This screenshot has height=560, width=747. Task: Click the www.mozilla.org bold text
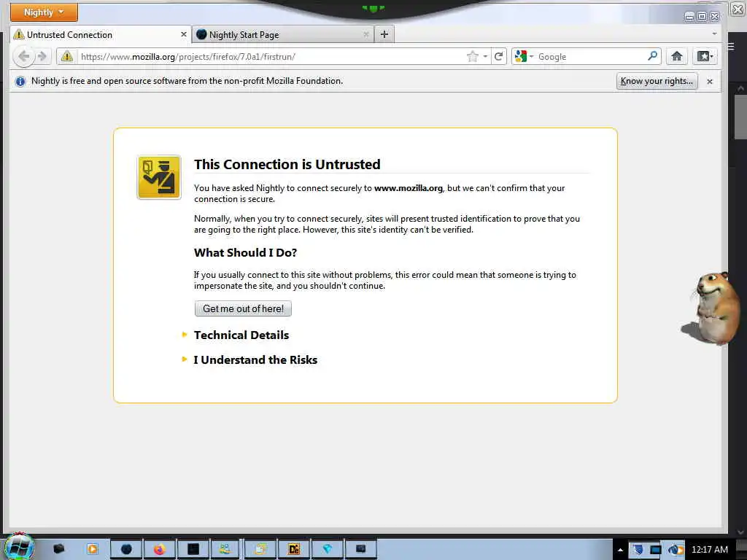[409, 188]
